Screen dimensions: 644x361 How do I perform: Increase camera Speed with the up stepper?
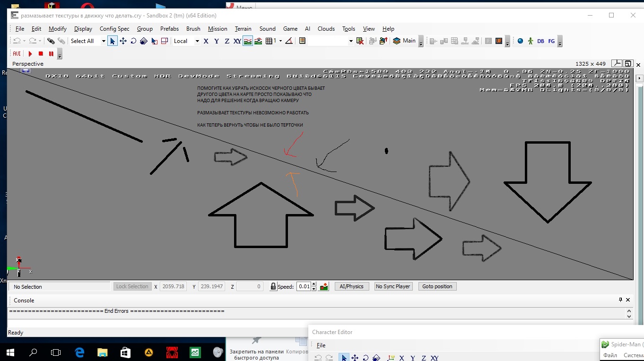point(314,284)
